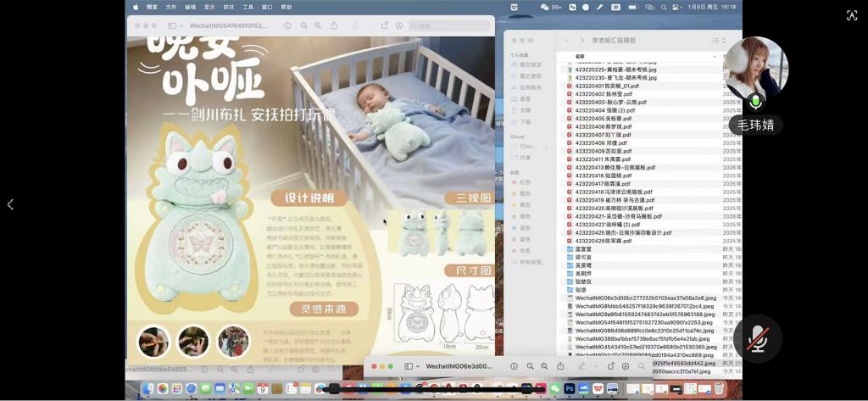Open WeChat from the Dock

pyautogui.click(x=555, y=388)
